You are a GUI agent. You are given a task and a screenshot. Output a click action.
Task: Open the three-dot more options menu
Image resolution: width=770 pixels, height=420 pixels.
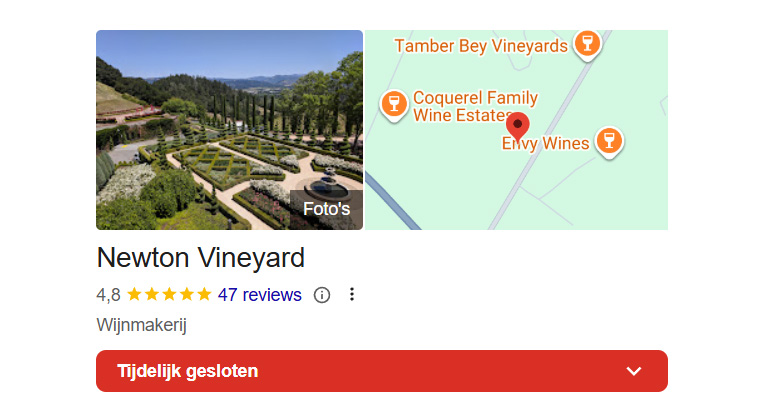click(352, 294)
